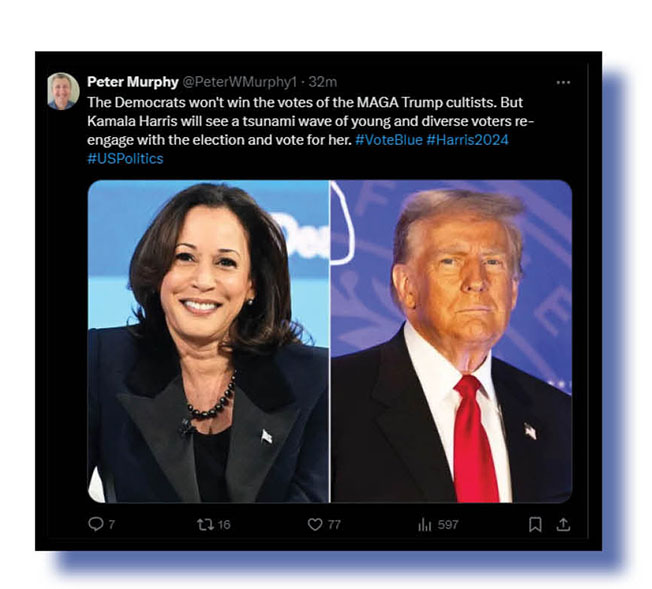Open Peter Murphy's profile avatar
This screenshot has width=652, height=589.
[63, 91]
